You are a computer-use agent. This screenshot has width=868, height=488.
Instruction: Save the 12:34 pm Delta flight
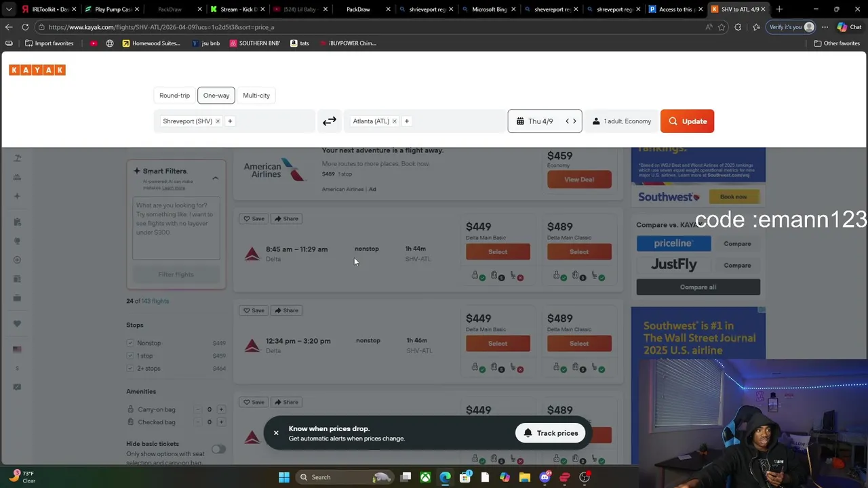[254, 310]
